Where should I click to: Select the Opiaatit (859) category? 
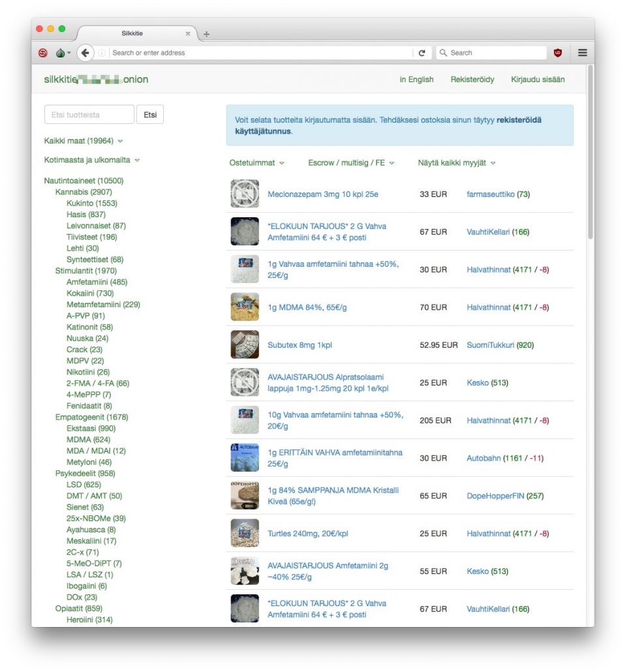[78, 609]
